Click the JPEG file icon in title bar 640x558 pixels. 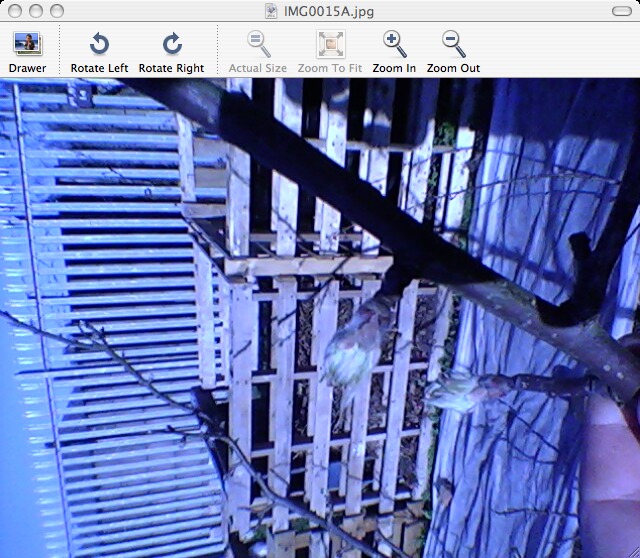click(x=272, y=10)
